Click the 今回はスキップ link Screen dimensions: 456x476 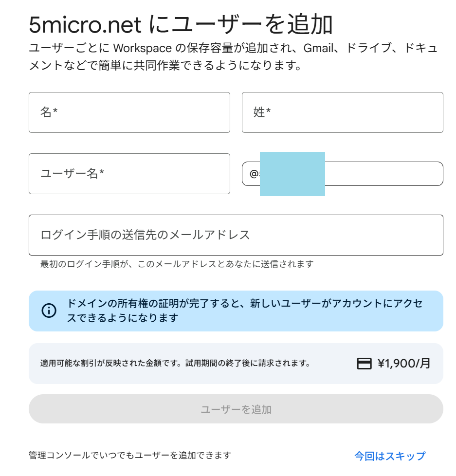pyautogui.click(x=390, y=456)
